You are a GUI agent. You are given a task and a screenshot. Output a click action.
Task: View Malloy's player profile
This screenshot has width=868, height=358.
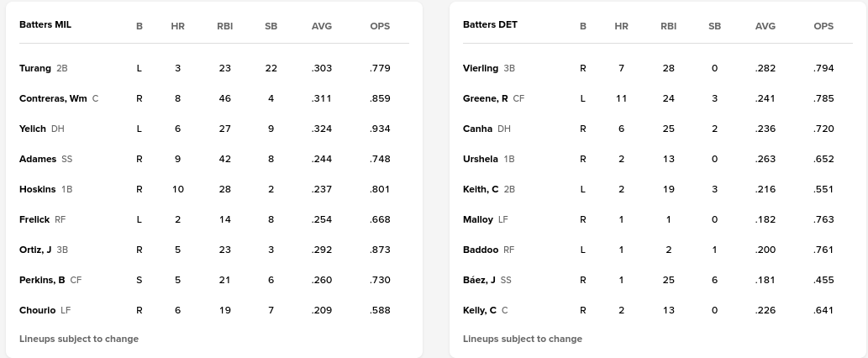tap(478, 219)
